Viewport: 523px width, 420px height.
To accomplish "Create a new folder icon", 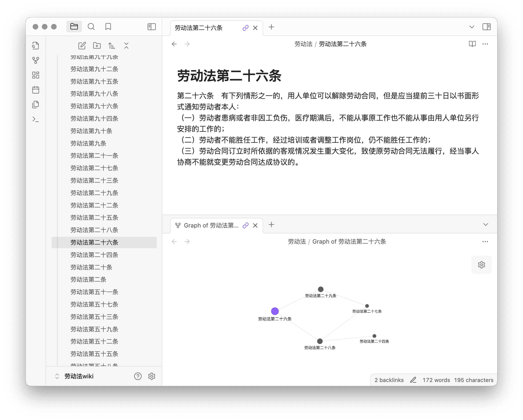I will 97,45.
